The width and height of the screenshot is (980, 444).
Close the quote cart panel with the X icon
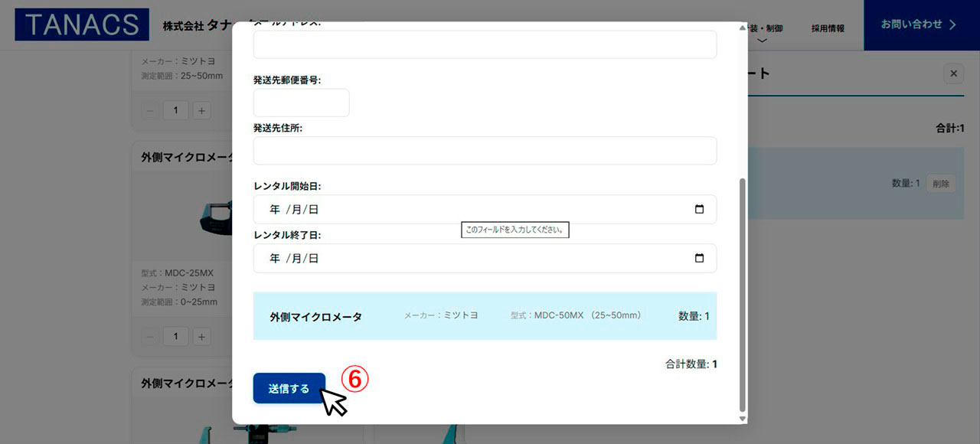(x=953, y=73)
